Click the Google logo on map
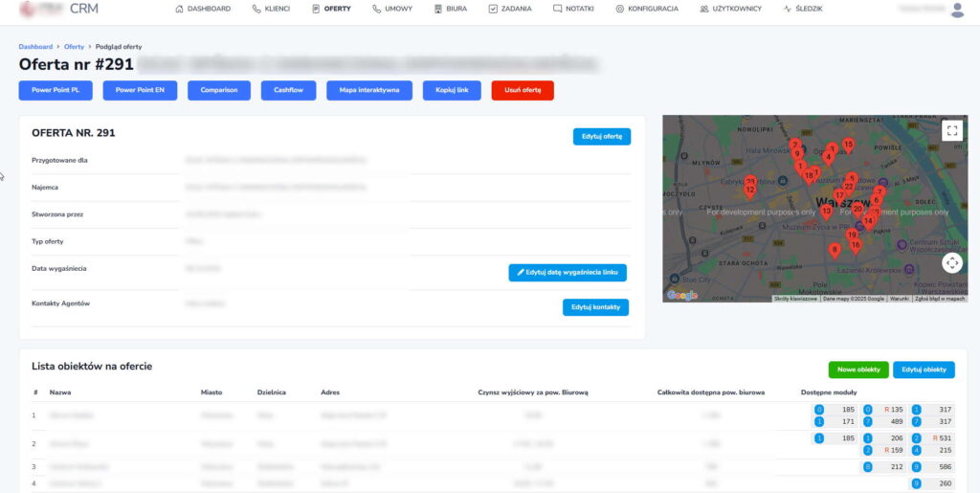 [x=682, y=296]
